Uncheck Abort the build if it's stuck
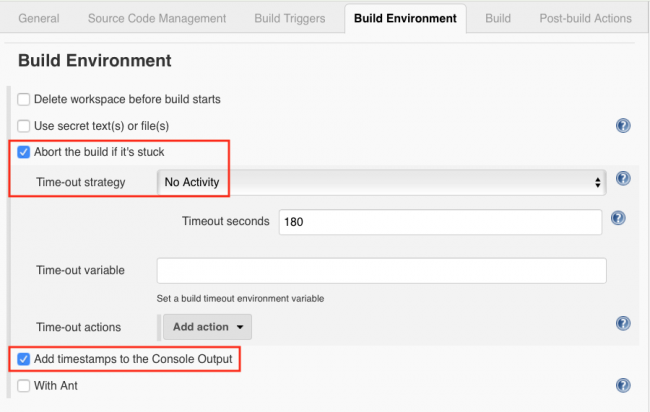Viewport: 650px width, 412px height. [24, 152]
